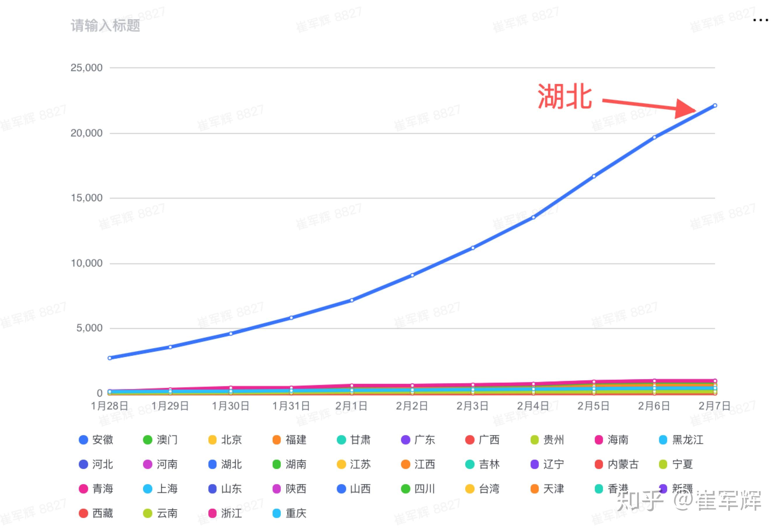Toggle the 广西 legend entry

click(483, 440)
